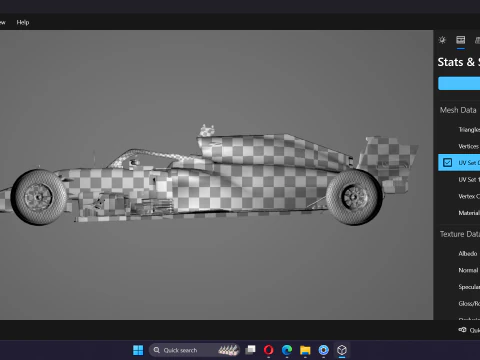Open the Help menu
The image size is (480, 360).
tap(23, 22)
